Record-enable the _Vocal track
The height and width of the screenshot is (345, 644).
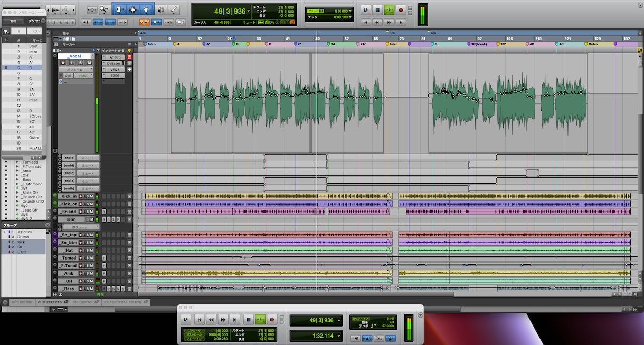coord(64,63)
